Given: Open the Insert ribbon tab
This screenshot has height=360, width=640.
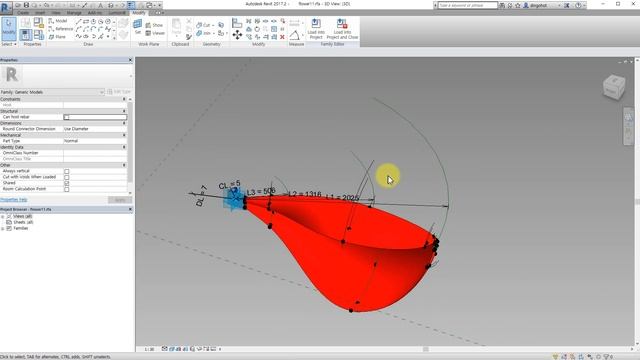Looking at the screenshot, I should pos(40,13).
